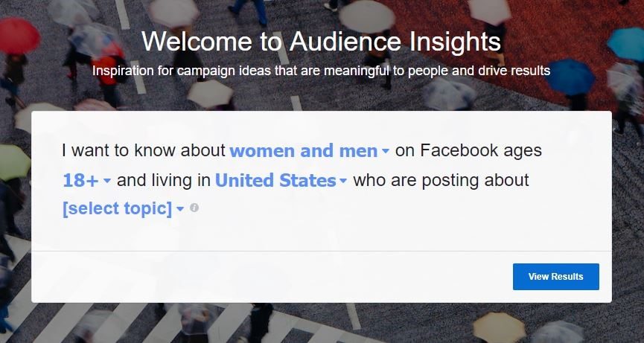Click the small arrow next to 18+

pyautogui.click(x=106, y=181)
